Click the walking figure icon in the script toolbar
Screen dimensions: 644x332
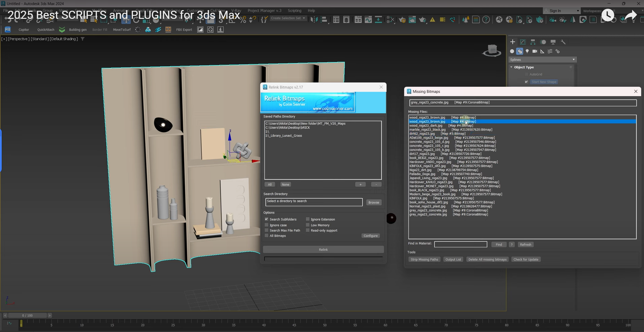(x=221, y=30)
